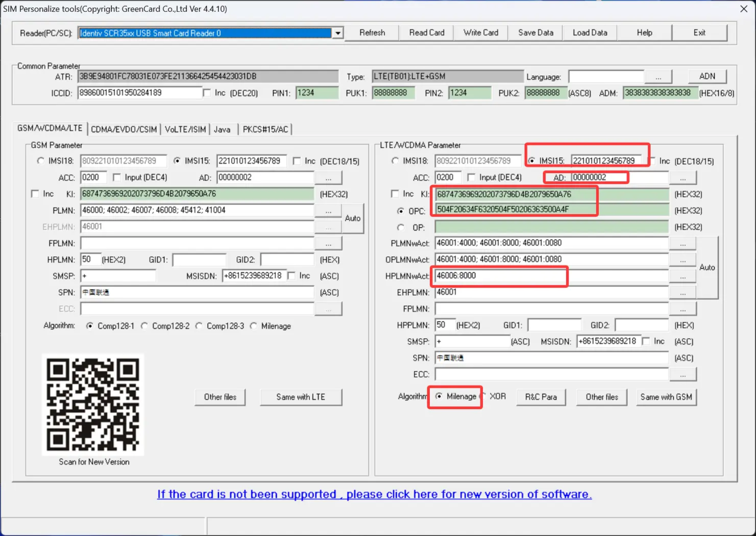Click the GSM Auto button

353,218
